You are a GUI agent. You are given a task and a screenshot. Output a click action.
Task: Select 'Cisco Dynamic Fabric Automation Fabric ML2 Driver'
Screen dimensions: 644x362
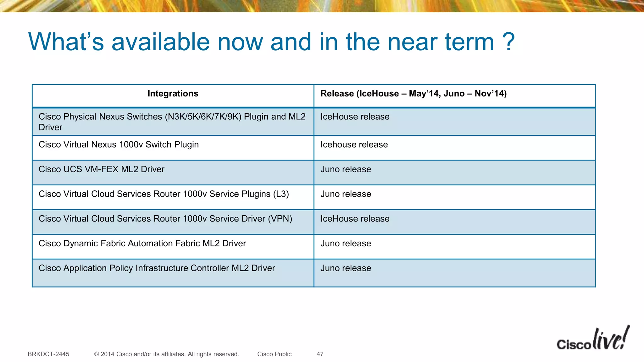[x=142, y=244]
